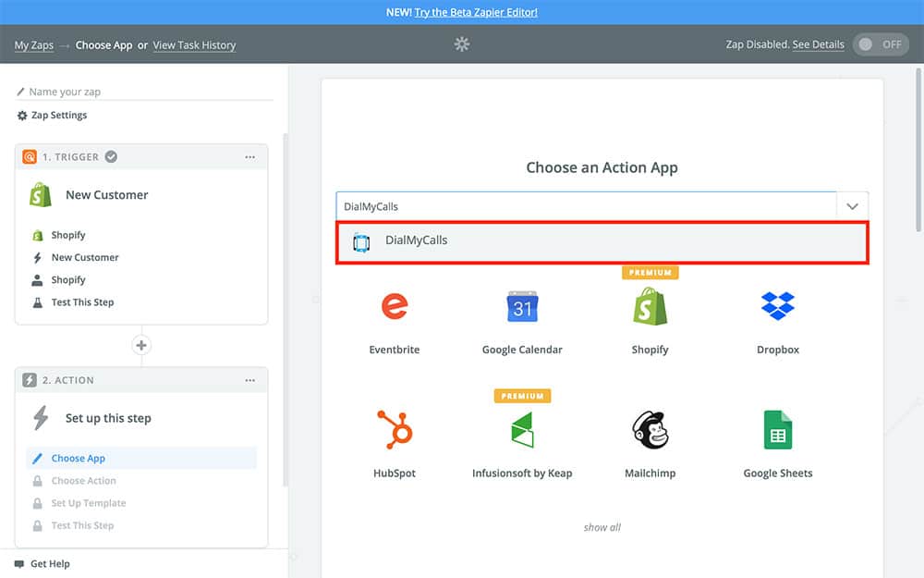Choose the Google Calendar app icon
924x578 pixels.
(x=522, y=306)
